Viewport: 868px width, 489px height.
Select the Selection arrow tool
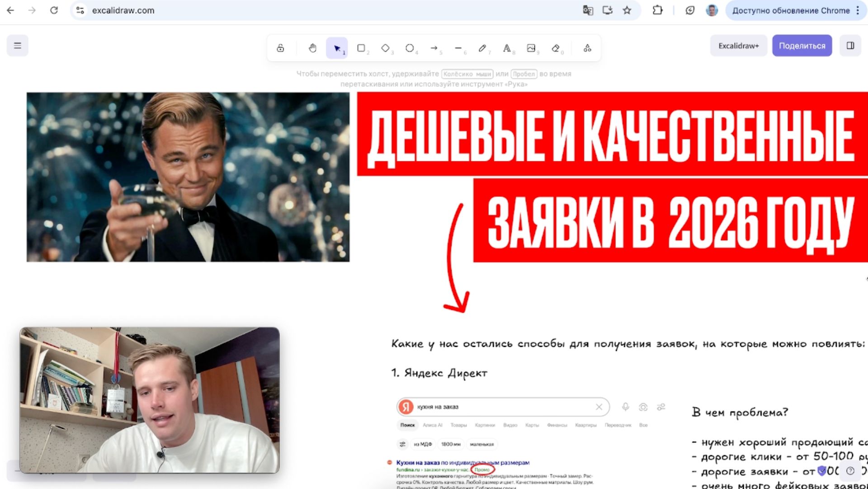pyautogui.click(x=337, y=48)
